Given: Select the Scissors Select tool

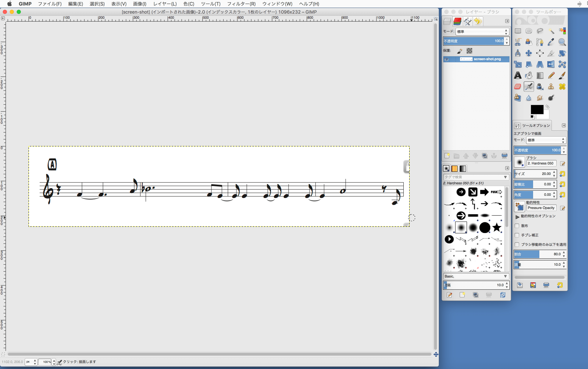Looking at the screenshot, I should (518, 42).
